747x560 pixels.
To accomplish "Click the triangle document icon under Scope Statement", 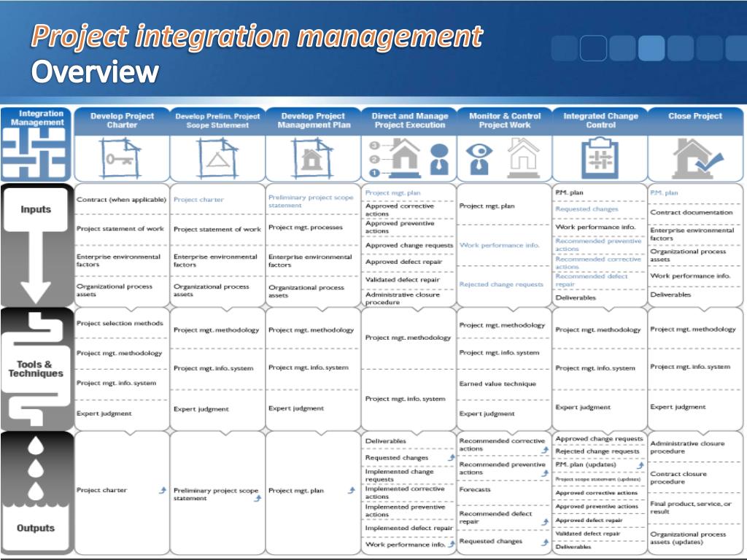I will click(217, 157).
